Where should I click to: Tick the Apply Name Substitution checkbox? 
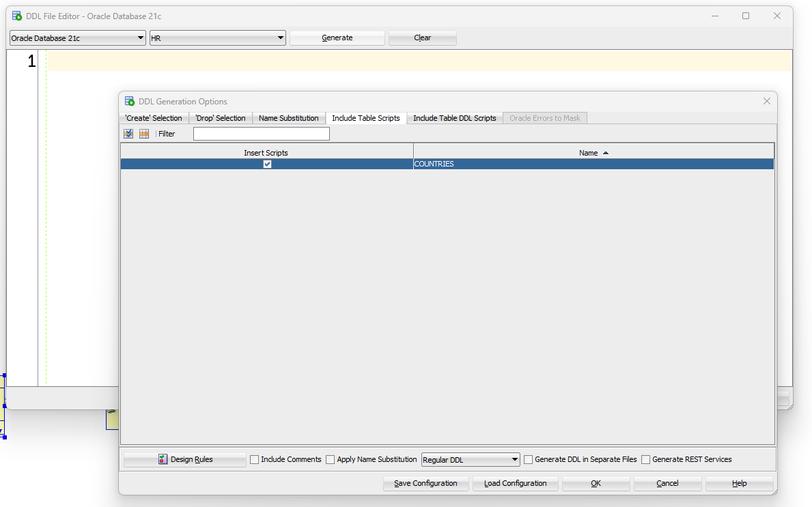[x=330, y=459]
